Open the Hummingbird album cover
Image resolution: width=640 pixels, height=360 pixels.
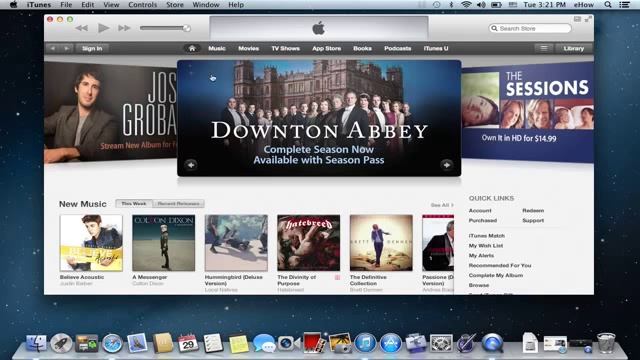click(x=236, y=243)
